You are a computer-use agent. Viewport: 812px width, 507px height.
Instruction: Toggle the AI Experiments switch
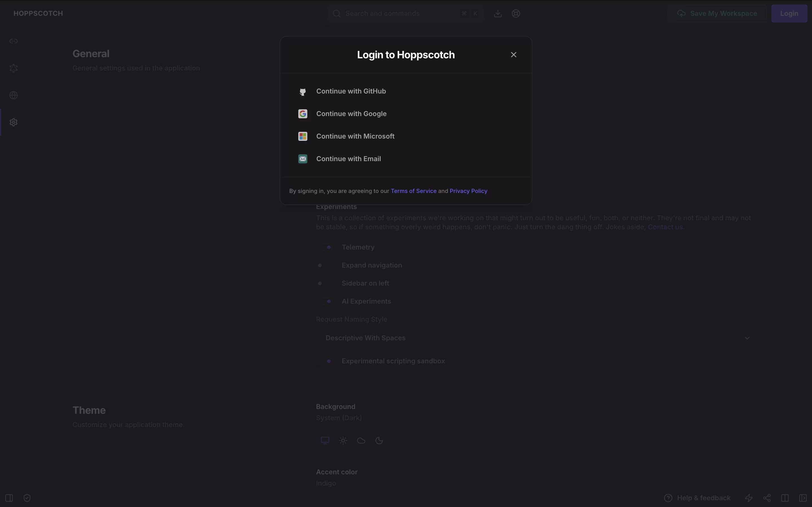tap(325, 301)
